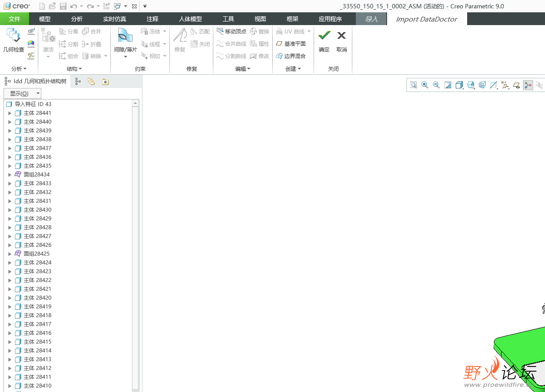The height and width of the screenshot is (392, 545).
Task: Switch to the 视图 ribbon tab
Action: coord(260,19)
